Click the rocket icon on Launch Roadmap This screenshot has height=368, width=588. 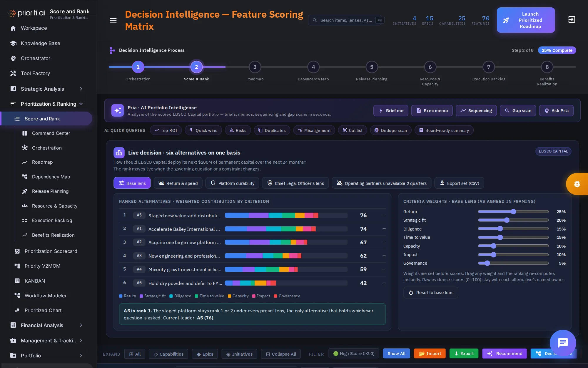[x=506, y=20]
